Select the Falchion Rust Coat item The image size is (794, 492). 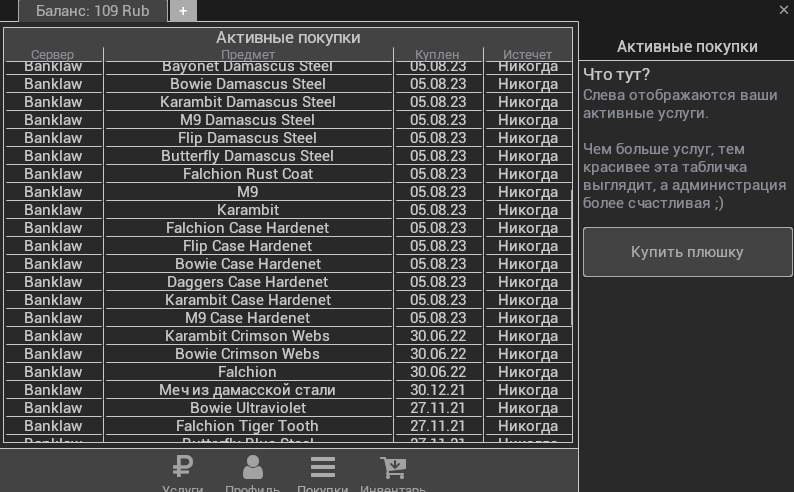pos(248,174)
